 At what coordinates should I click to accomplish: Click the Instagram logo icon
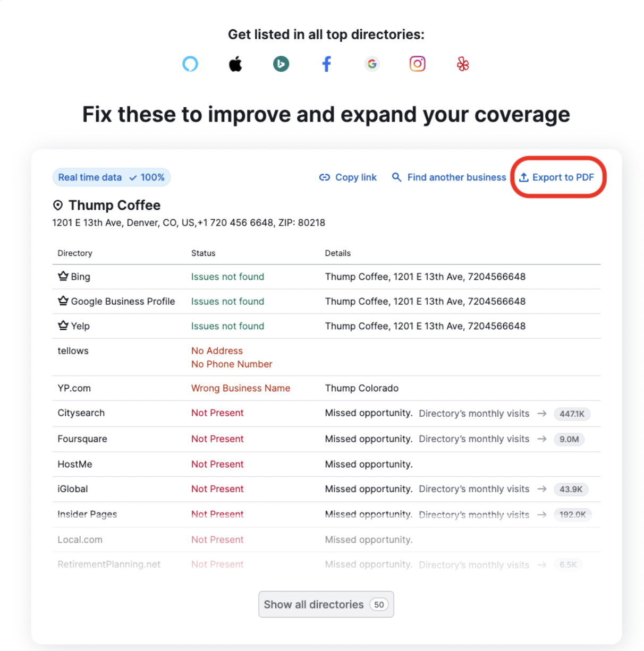point(417,64)
